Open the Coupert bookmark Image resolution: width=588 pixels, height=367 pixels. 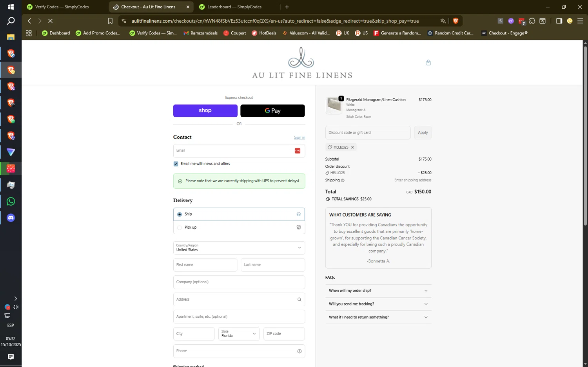234,33
